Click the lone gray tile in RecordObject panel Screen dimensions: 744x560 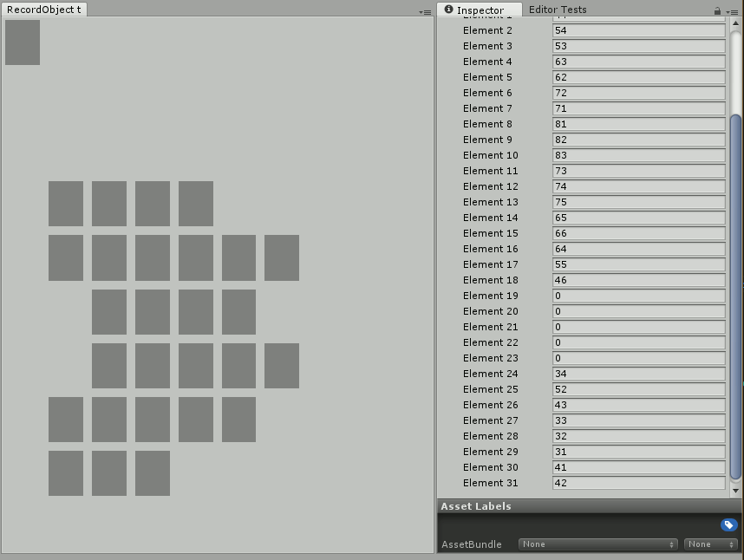(23, 42)
